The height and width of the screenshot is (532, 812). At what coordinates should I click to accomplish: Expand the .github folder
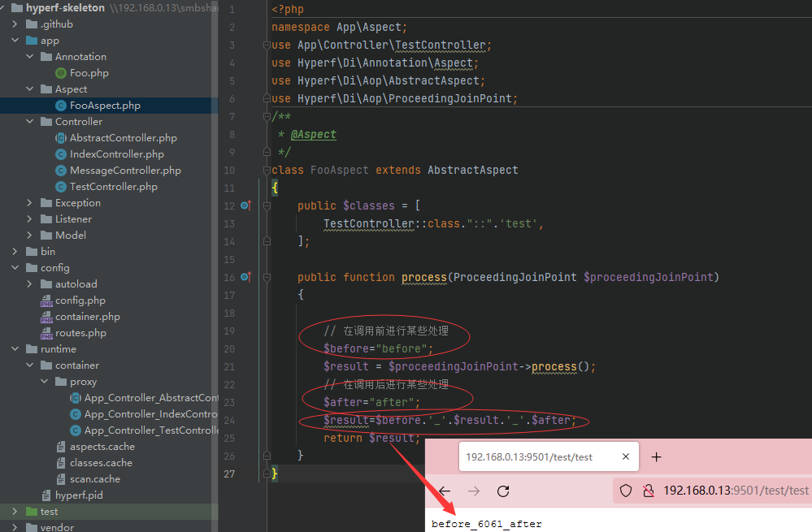[15, 24]
